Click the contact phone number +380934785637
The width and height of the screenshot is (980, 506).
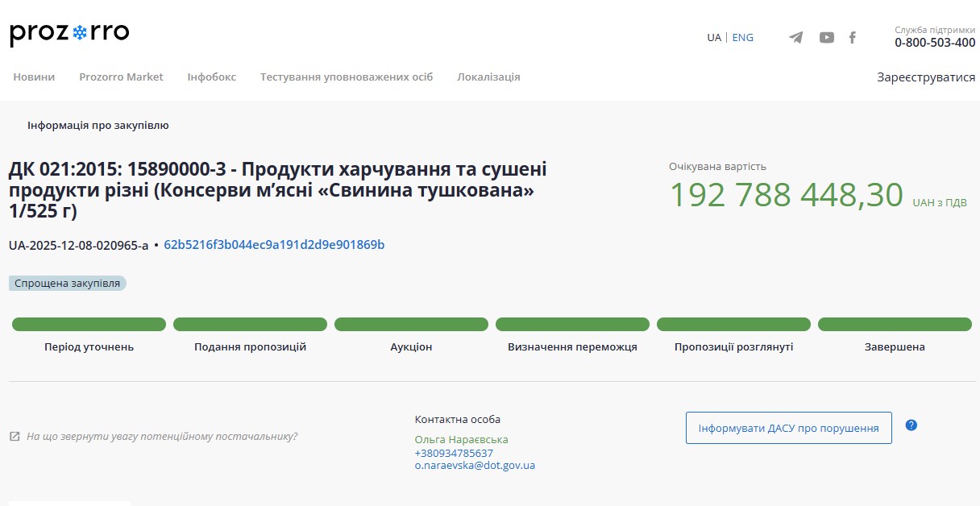454,453
